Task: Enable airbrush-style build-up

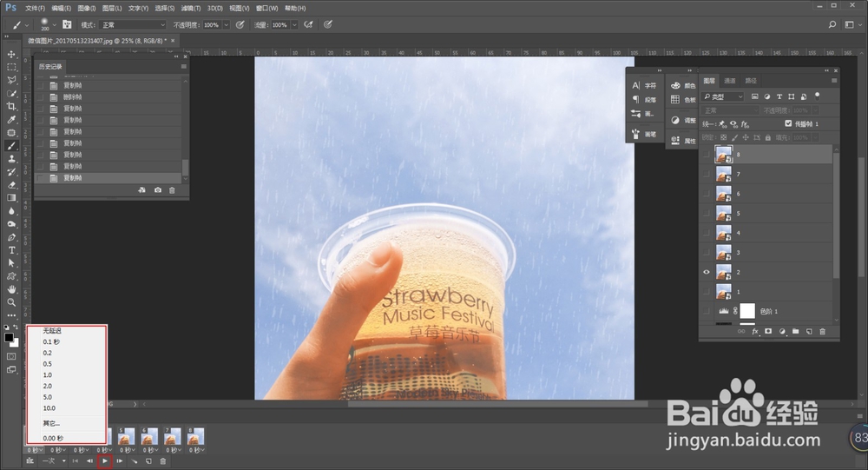Action: pyautogui.click(x=309, y=24)
